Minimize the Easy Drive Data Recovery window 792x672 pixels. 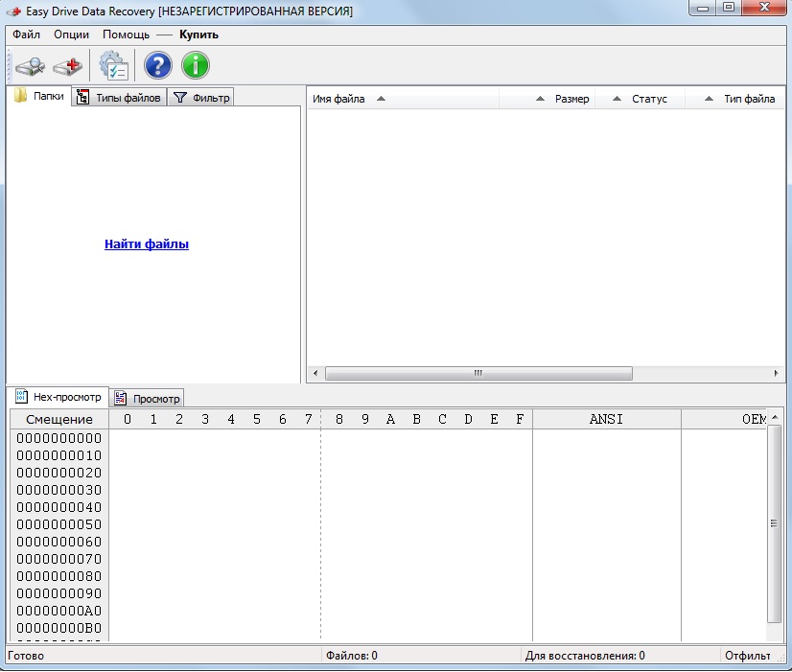[703, 8]
